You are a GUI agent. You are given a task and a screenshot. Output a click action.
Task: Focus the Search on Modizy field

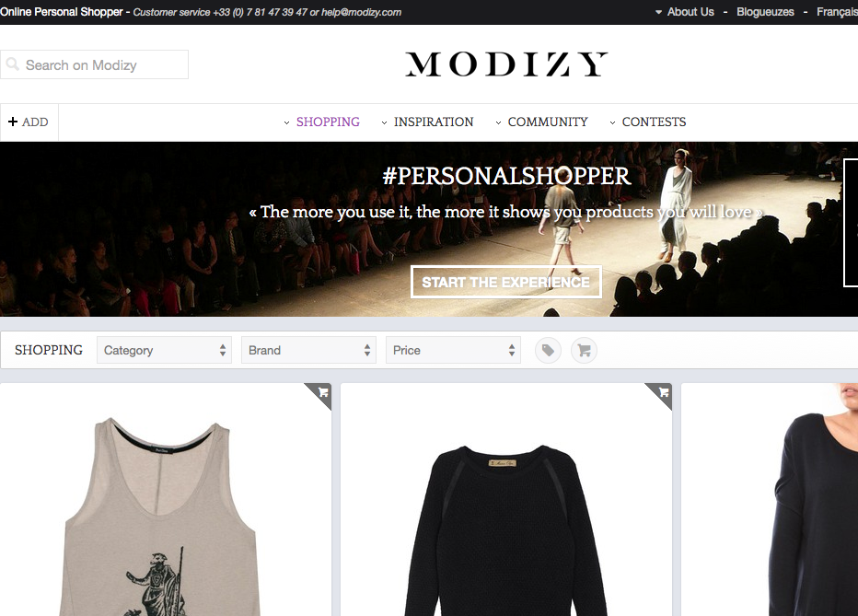coord(94,64)
